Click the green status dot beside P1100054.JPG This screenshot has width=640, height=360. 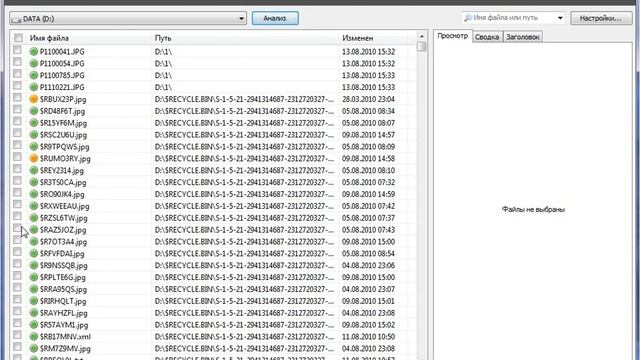point(34,63)
